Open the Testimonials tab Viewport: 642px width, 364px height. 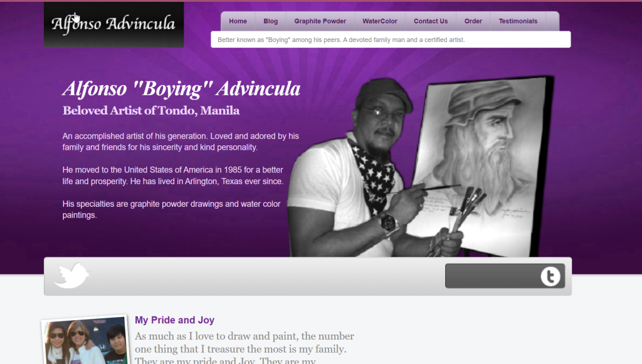pos(518,21)
